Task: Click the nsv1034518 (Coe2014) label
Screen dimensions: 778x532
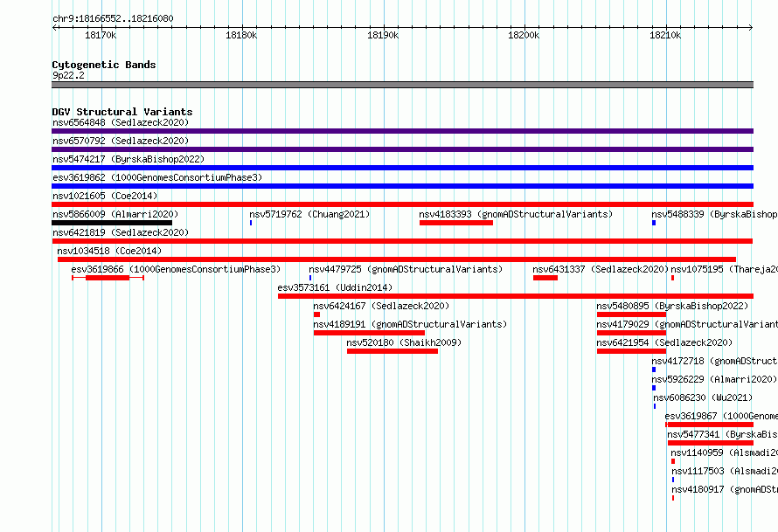Action: point(109,251)
